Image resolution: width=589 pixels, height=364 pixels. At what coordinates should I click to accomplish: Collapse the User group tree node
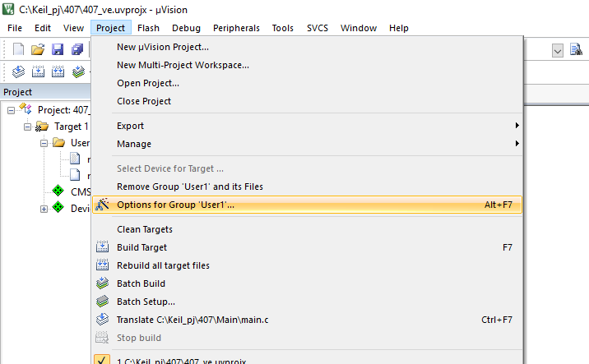click(44, 143)
